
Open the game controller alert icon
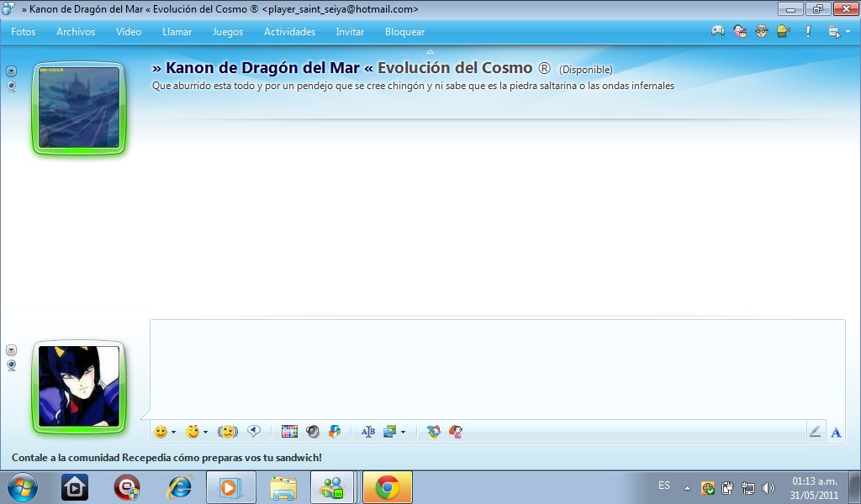coord(718,31)
